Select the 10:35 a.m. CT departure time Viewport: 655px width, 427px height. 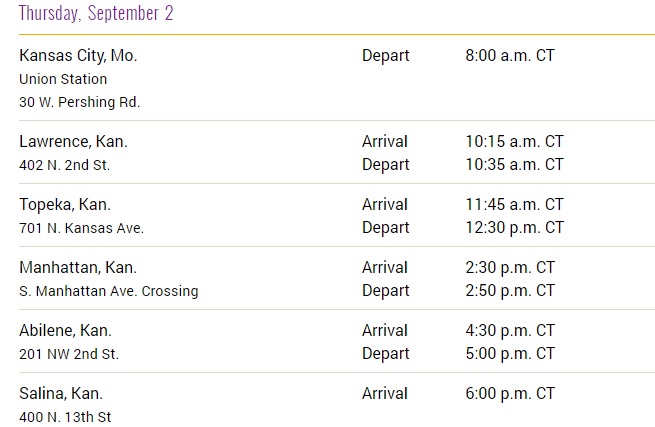point(514,165)
